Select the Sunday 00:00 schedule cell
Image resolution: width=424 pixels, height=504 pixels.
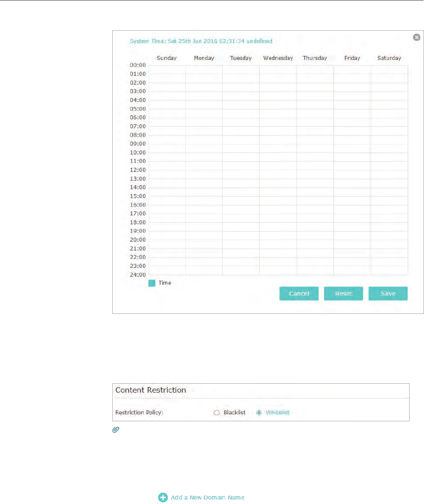click(x=167, y=70)
